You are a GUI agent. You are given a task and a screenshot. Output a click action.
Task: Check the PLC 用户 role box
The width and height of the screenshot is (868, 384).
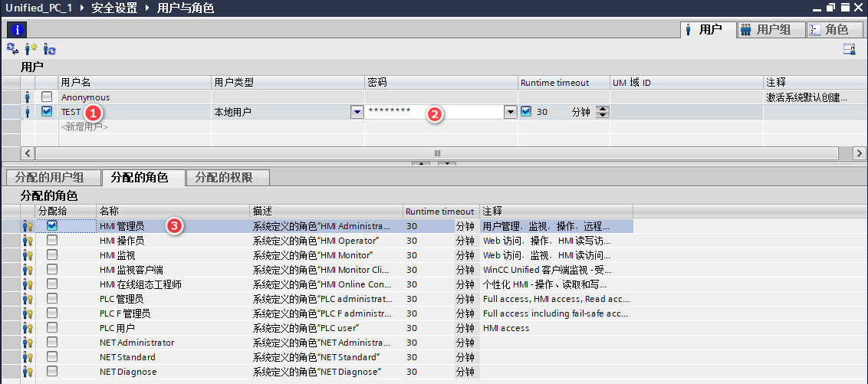(x=52, y=327)
